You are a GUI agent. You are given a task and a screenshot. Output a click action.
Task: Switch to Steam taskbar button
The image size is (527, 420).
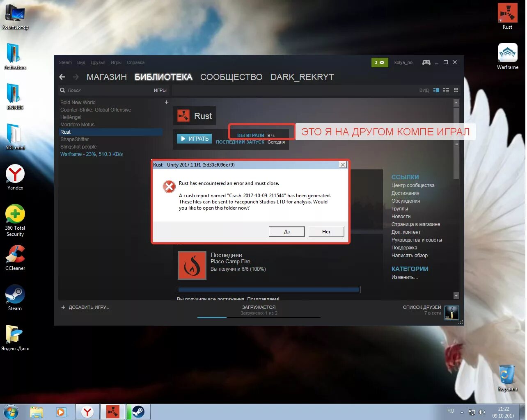pos(138,412)
